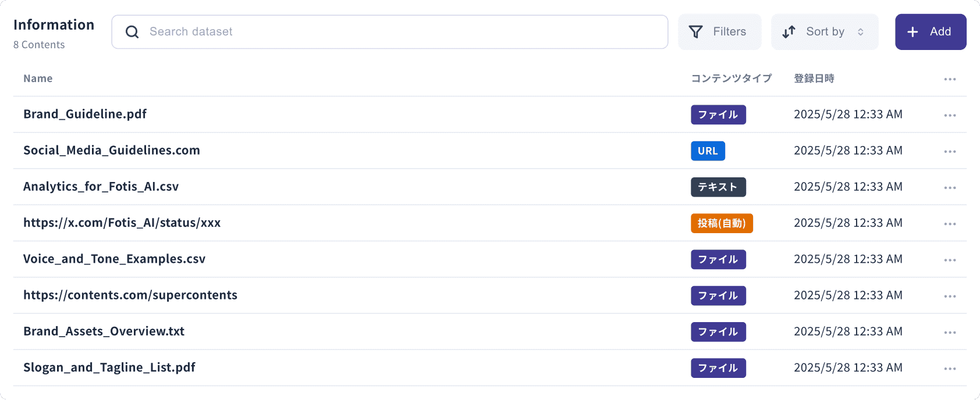Open more options for x.com Fotis_AI status row
The height and width of the screenshot is (400, 980).
(x=950, y=224)
